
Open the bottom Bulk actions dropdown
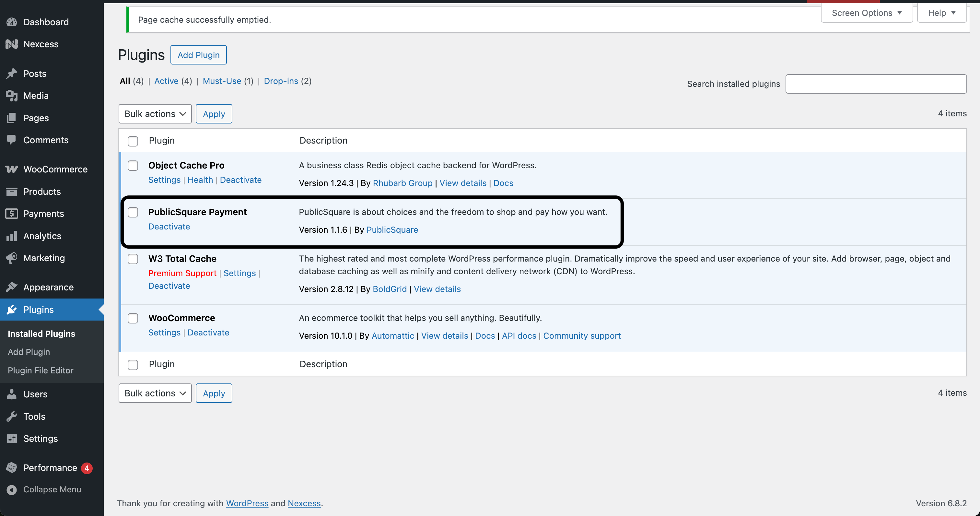tap(155, 393)
